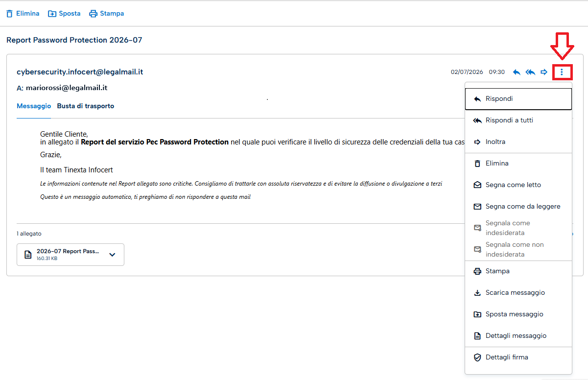Choose Scarica messaggio from the menu

pos(518,293)
